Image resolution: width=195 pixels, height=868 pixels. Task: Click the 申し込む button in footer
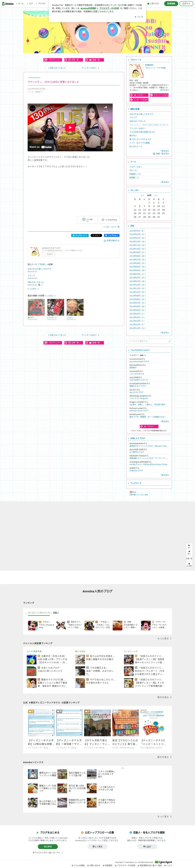(x=147, y=846)
